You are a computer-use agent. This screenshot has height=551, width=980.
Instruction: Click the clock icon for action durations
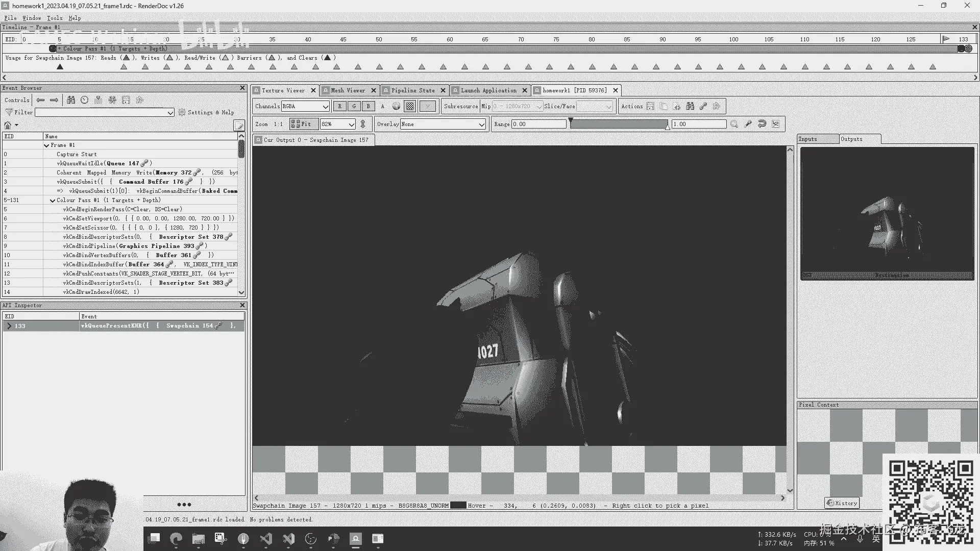point(85,100)
